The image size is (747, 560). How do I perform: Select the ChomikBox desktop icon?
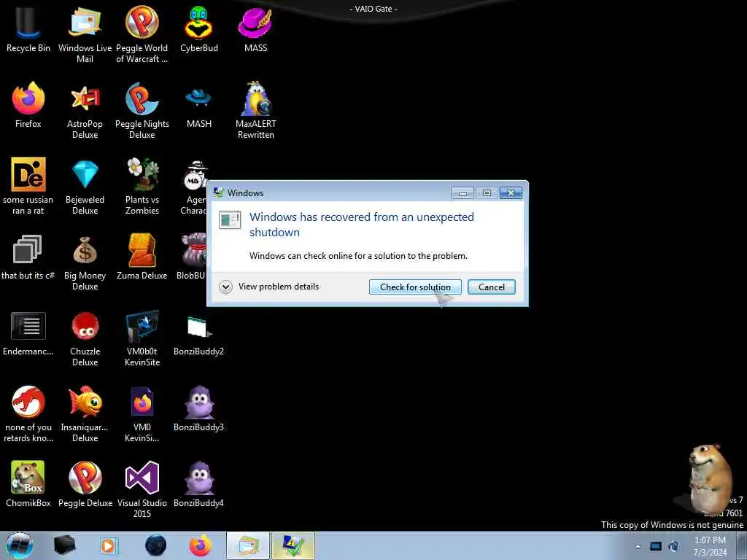[x=28, y=485]
